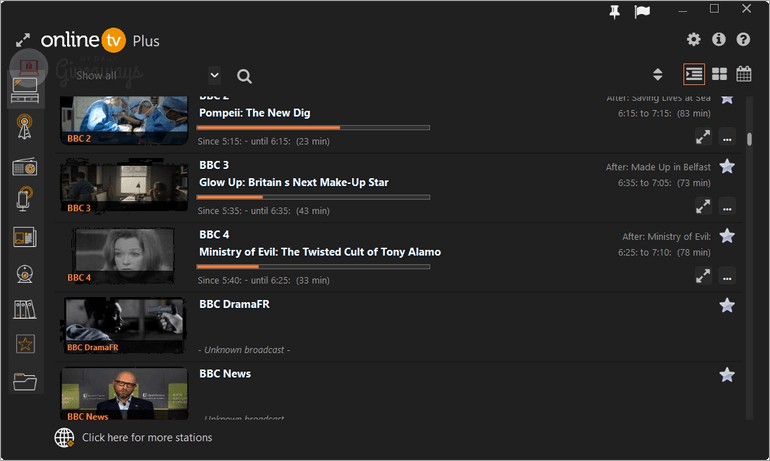This screenshot has width=770, height=461.
Task: Open the BBC 4 thumbnail
Action: point(124,256)
